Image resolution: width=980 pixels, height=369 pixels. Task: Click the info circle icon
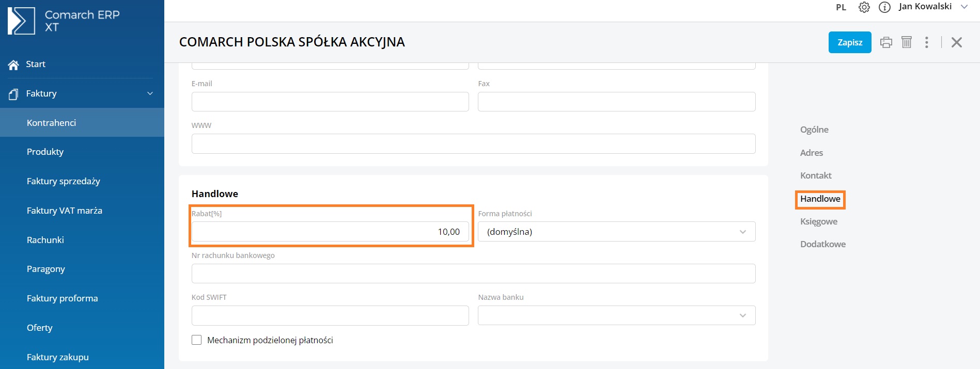click(885, 7)
